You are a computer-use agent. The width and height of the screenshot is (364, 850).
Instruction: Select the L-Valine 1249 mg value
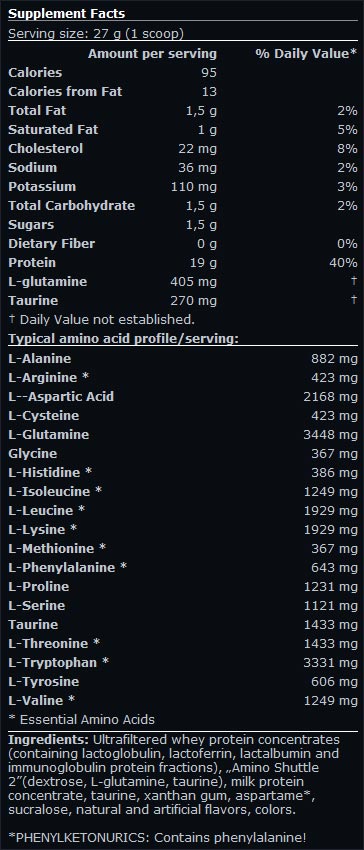click(x=330, y=700)
